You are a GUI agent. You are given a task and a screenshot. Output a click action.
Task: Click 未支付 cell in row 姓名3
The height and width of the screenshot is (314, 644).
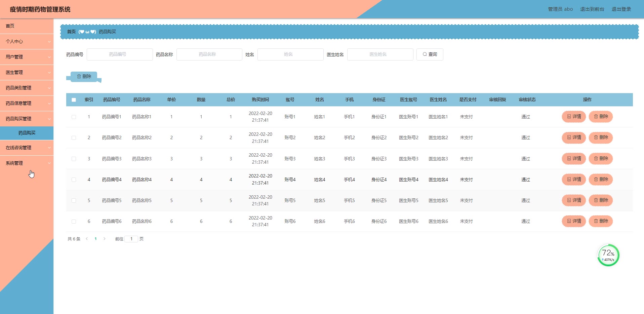(466, 159)
